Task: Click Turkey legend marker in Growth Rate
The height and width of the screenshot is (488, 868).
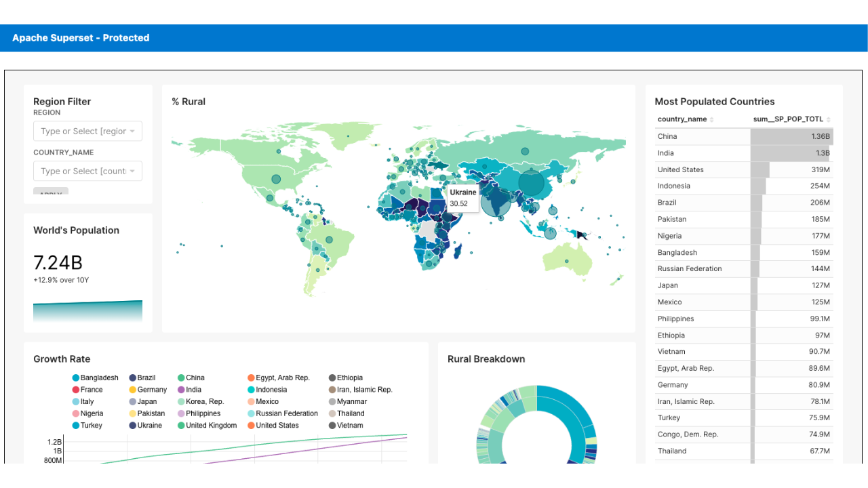Action: [77, 426]
